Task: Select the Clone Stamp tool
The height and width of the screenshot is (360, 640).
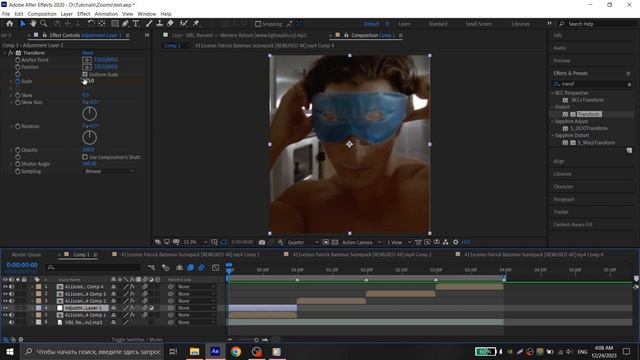Action: pyautogui.click(x=160, y=24)
